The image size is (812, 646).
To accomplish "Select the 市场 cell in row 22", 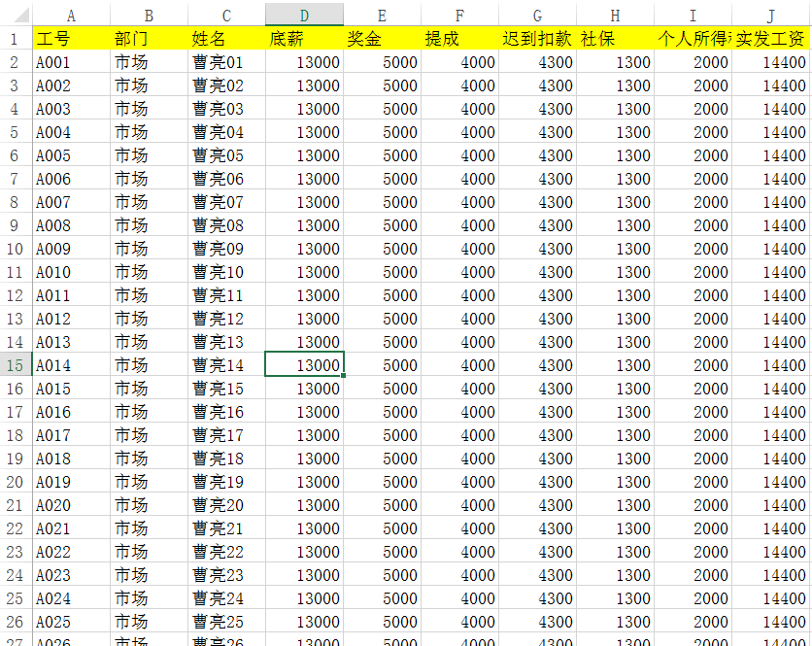I will tap(149, 528).
